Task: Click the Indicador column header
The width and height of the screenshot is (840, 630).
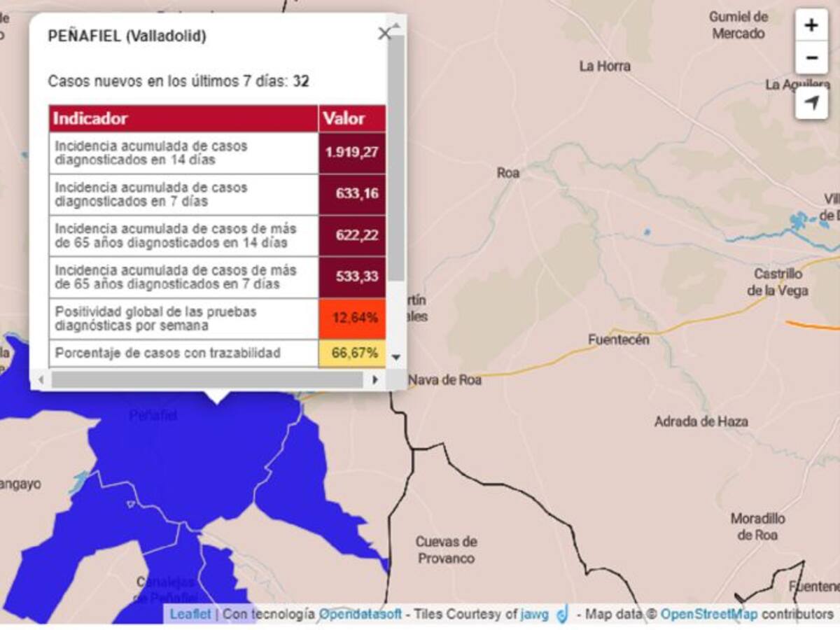Action: tap(183, 118)
